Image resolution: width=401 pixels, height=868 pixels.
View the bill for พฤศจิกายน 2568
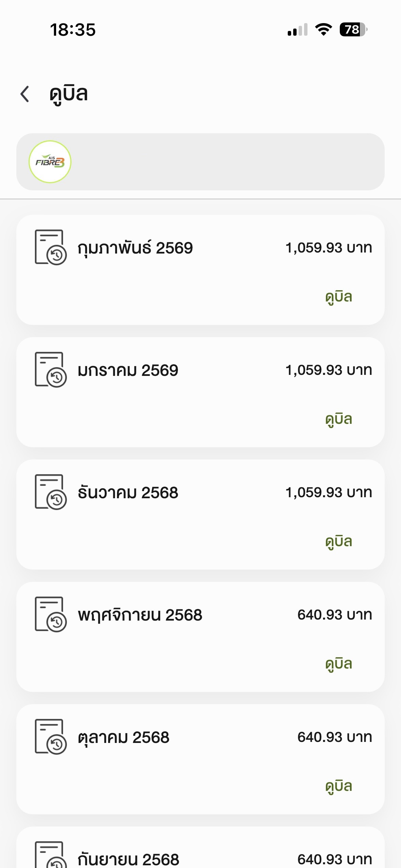point(338,664)
